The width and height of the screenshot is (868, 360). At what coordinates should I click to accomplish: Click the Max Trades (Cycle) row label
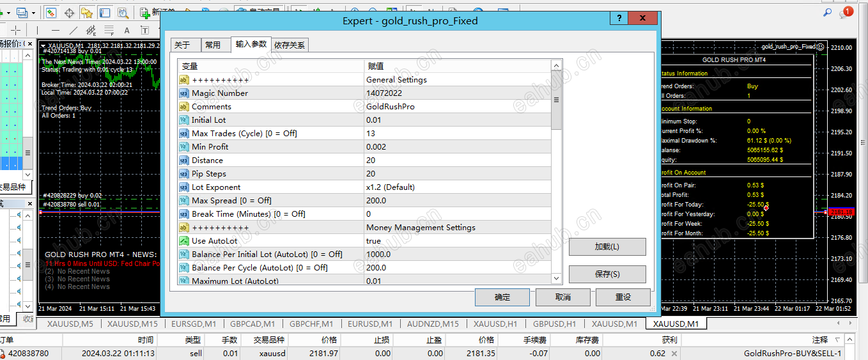point(244,134)
